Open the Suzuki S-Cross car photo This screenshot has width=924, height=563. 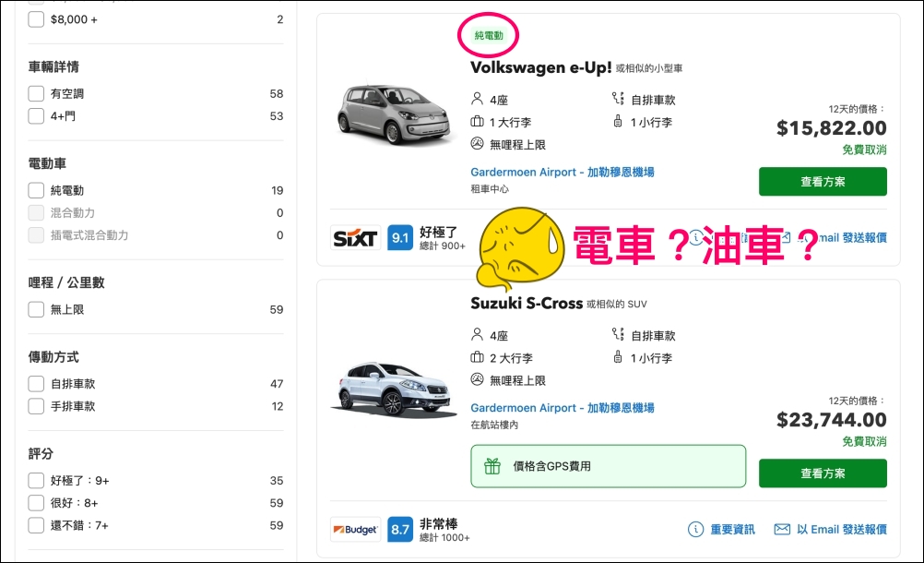click(x=394, y=389)
